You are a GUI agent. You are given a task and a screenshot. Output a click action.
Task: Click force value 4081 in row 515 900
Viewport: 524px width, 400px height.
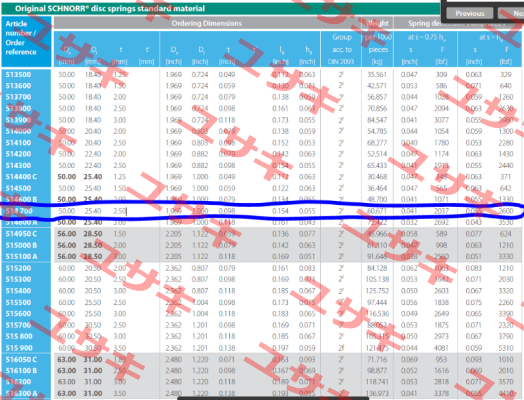pyautogui.click(x=441, y=348)
